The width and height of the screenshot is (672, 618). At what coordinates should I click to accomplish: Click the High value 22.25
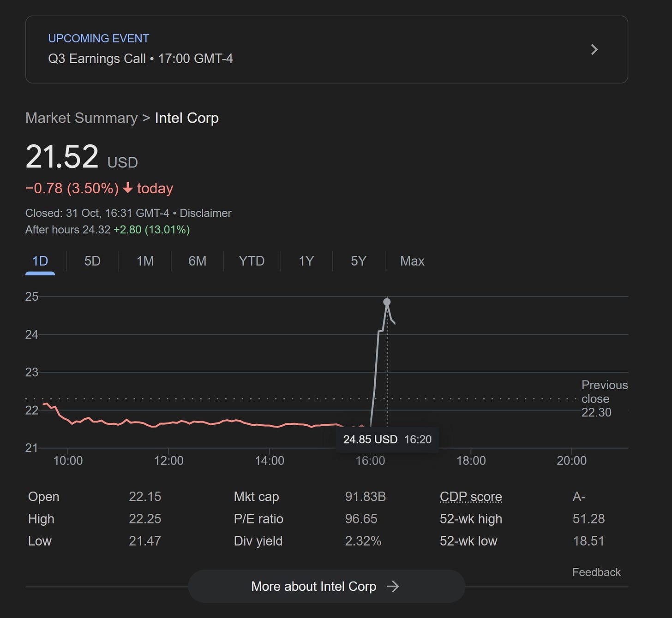pos(145,519)
